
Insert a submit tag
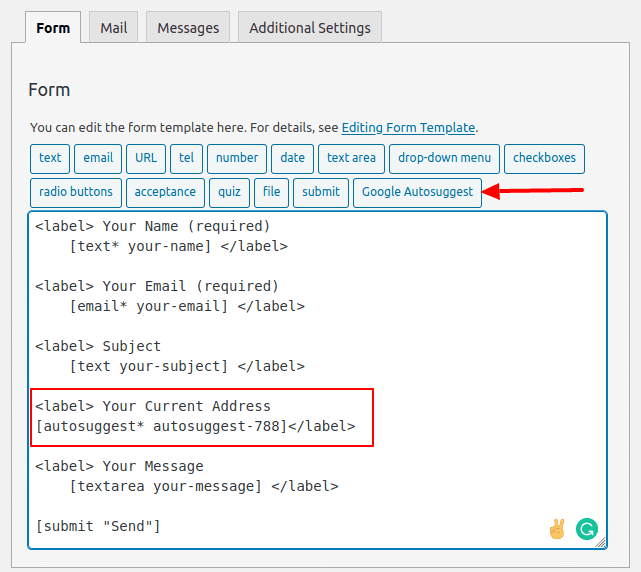321,193
